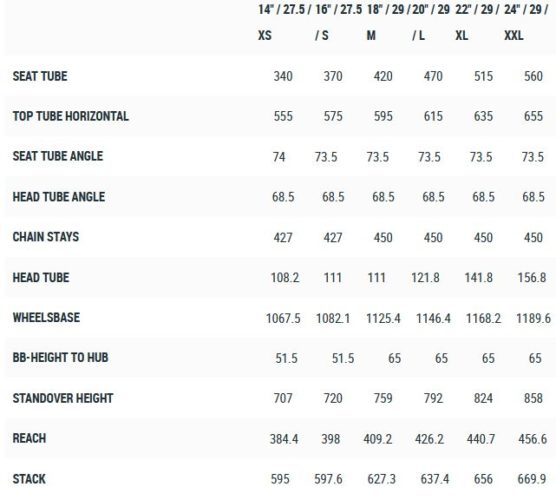Click stack value 669.9

pos(532,479)
